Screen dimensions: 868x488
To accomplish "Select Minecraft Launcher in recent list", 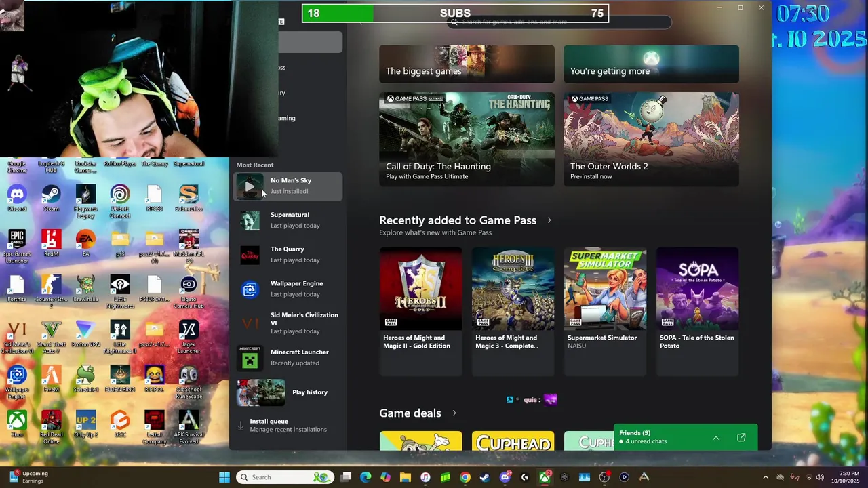I will pyautogui.click(x=288, y=357).
